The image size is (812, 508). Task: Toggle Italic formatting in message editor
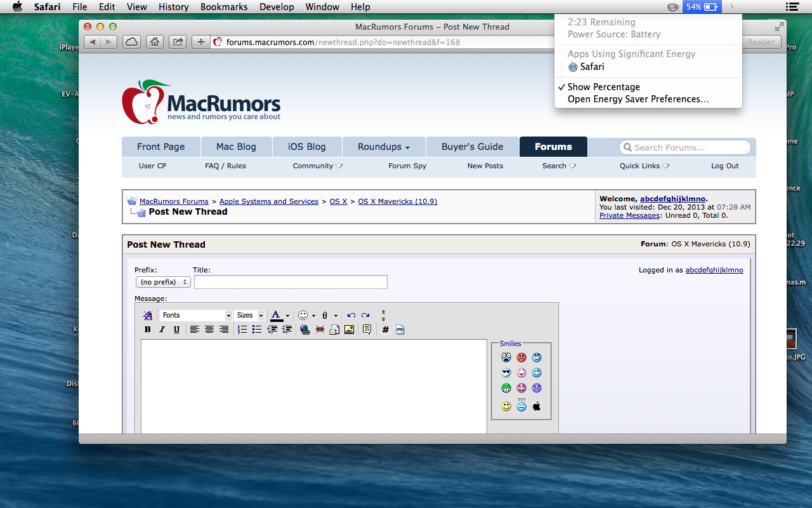(162, 330)
